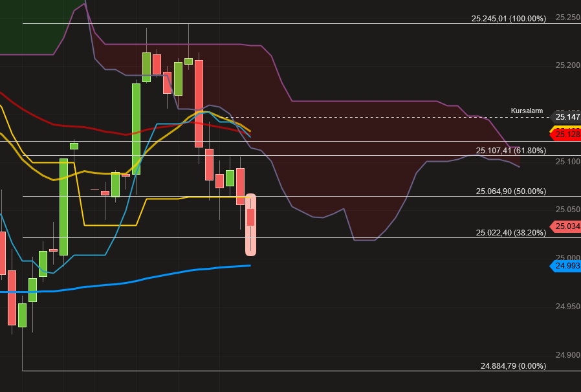This screenshot has height=392, width=581.
Task: Select the 24.884,79 (0.00%) baseline label
Action: tap(512, 367)
